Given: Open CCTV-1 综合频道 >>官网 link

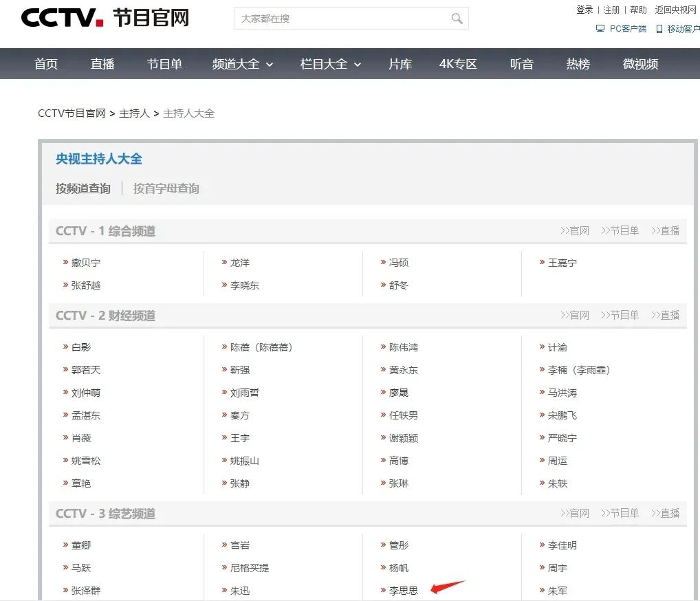Looking at the screenshot, I should (x=575, y=231).
